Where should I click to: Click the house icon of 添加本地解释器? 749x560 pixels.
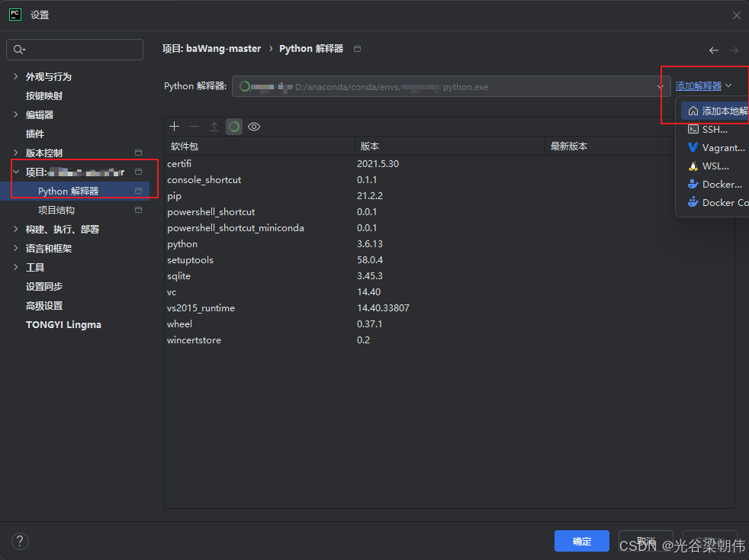tap(693, 111)
